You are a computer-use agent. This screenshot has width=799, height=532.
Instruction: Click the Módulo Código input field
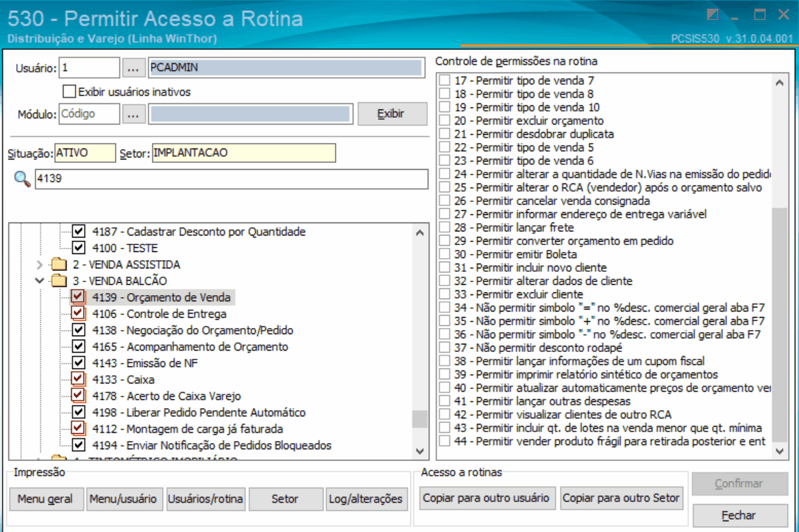tap(90, 114)
